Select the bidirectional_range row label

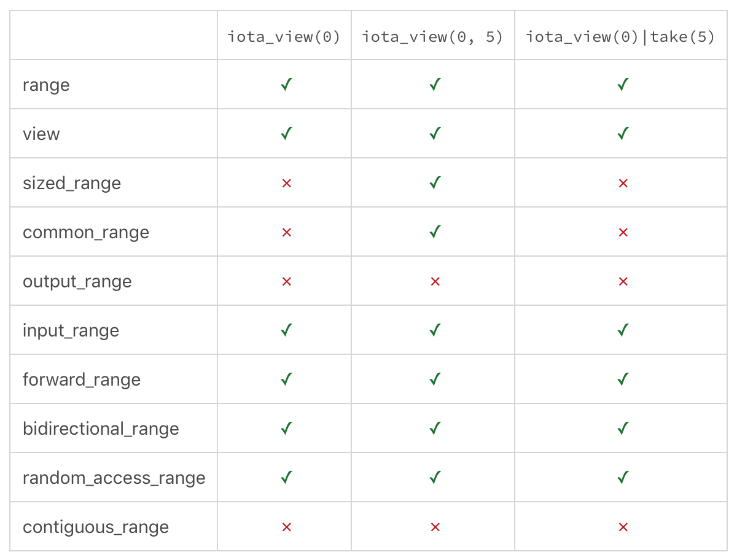pos(101,429)
